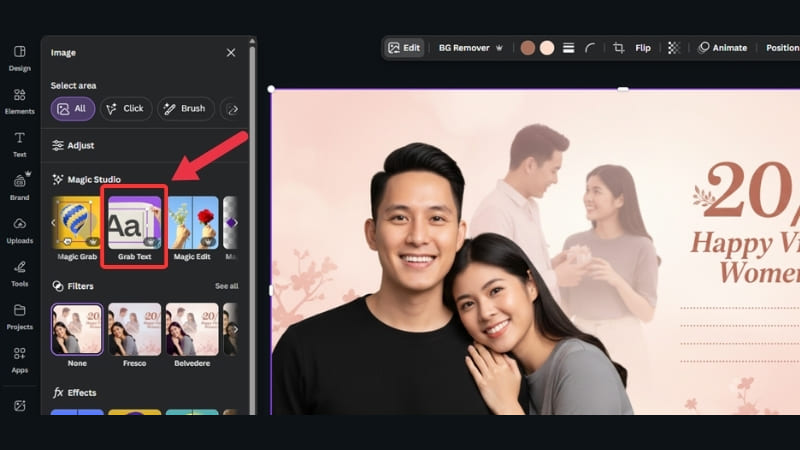Click the crop icon in toolbar

point(619,48)
